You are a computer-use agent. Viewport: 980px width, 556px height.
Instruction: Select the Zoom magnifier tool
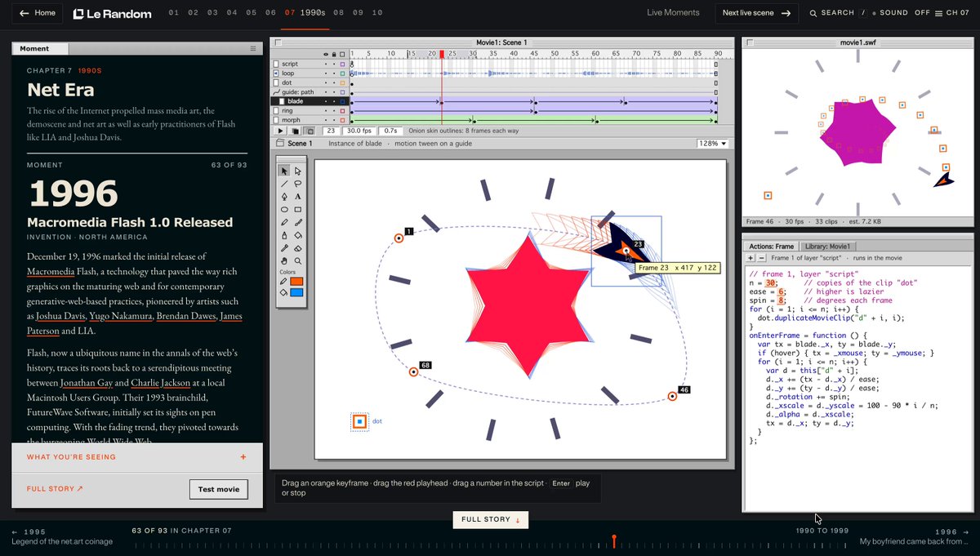pos(298,261)
